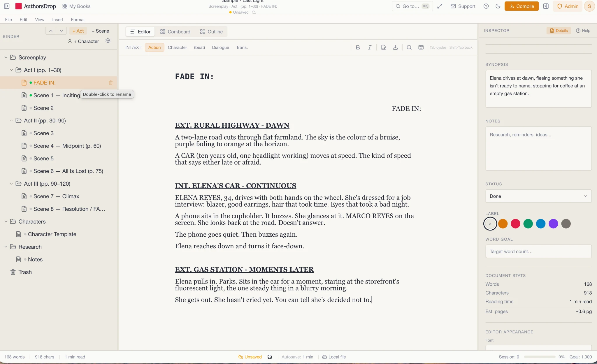Click the download icon in editor toolbar
Image resolution: width=597 pixels, height=364 pixels.
click(395, 48)
